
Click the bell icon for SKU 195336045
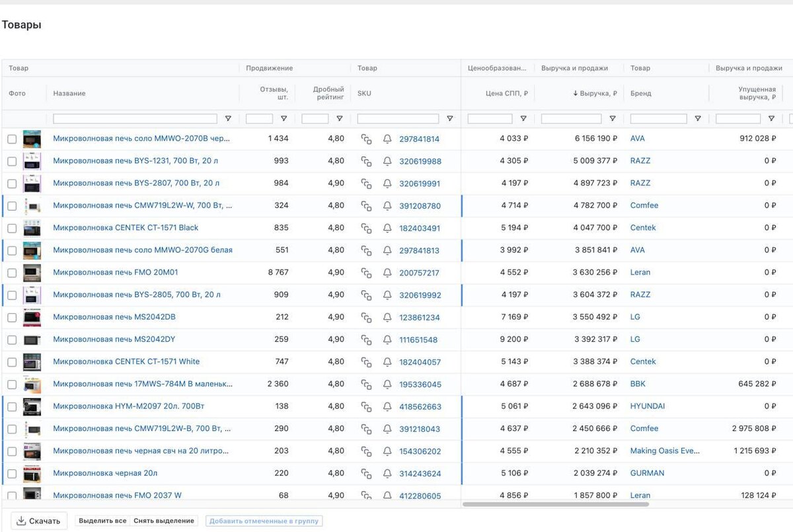tap(387, 384)
